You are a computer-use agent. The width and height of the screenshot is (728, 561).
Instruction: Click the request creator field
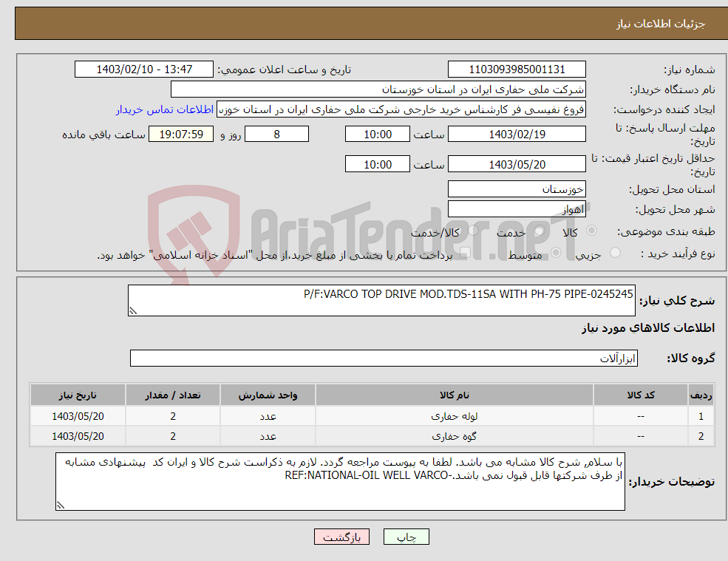point(401,109)
